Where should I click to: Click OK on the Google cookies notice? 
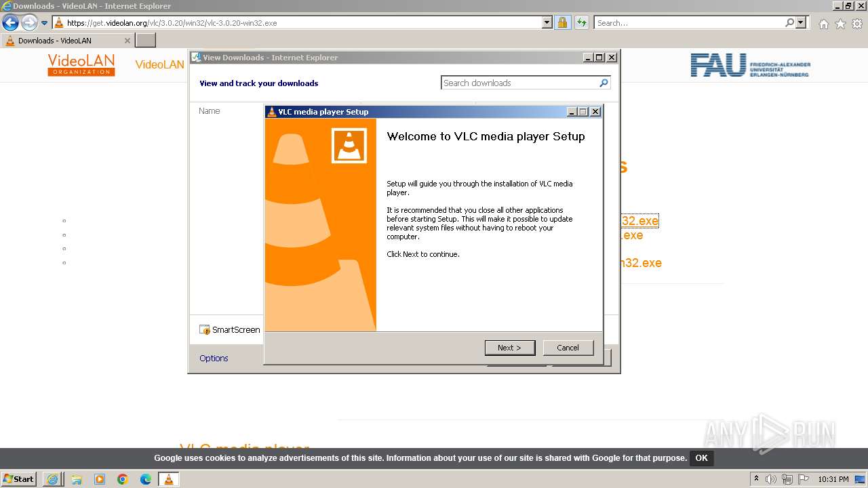701,458
